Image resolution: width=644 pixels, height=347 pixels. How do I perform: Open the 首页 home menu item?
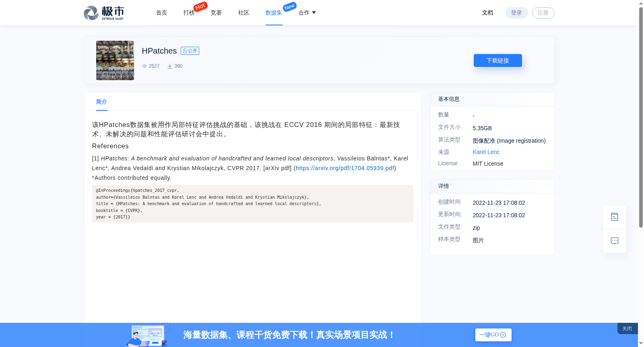[161, 13]
